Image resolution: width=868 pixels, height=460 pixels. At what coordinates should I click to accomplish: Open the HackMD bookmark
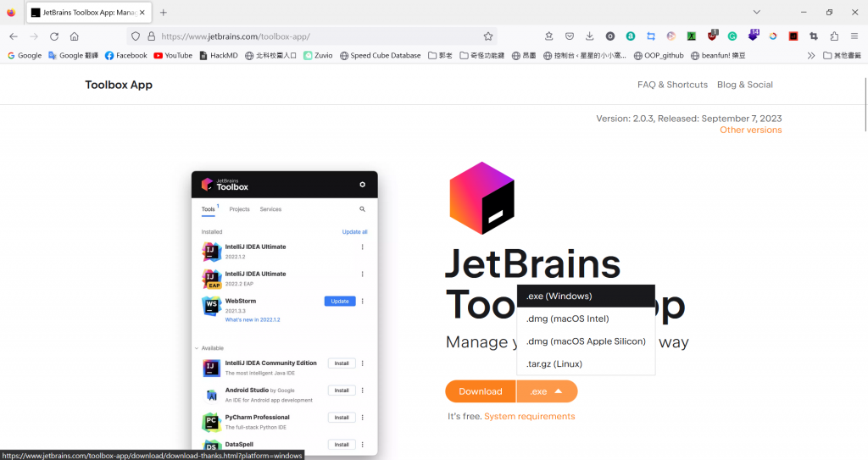pyautogui.click(x=218, y=55)
